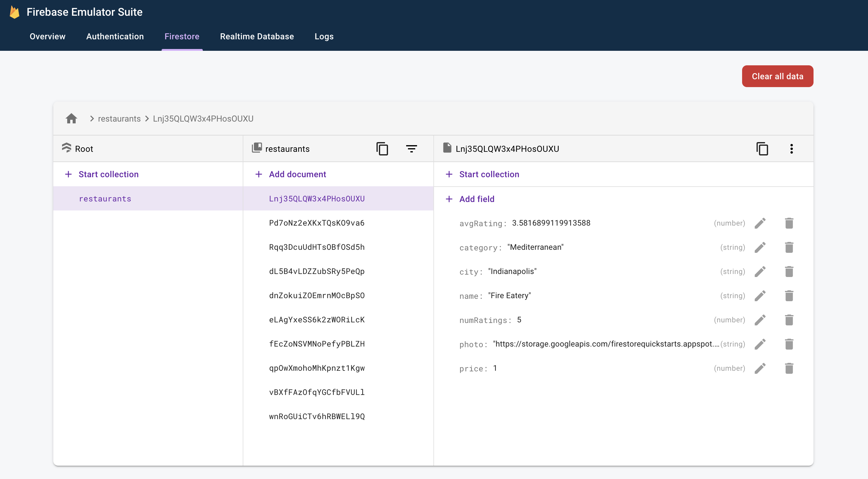Click the Logs tab
Screen dimensions: 868x479
click(324, 37)
